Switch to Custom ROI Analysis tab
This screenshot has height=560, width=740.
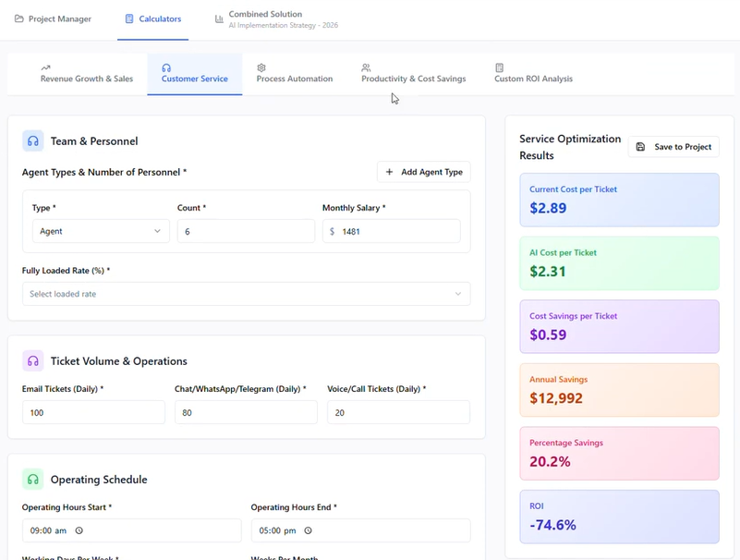coord(534,74)
